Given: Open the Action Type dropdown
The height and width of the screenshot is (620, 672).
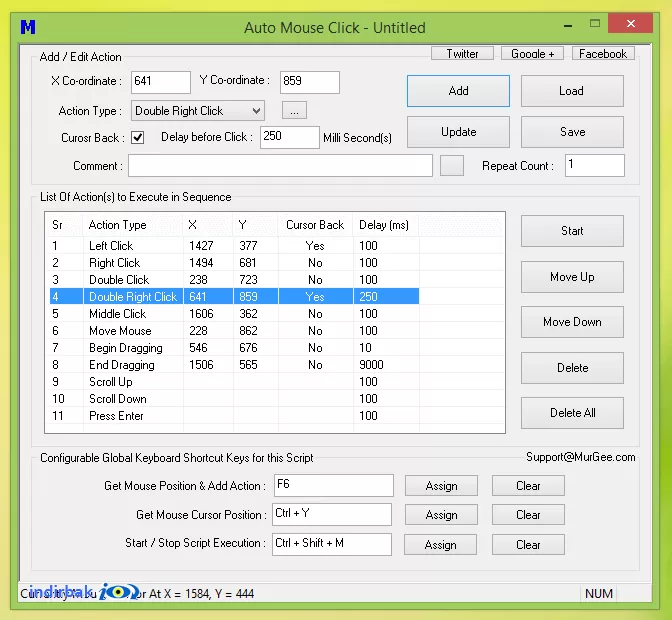Looking at the screenshot, I should pyautogui.click(x=198, y=111).
